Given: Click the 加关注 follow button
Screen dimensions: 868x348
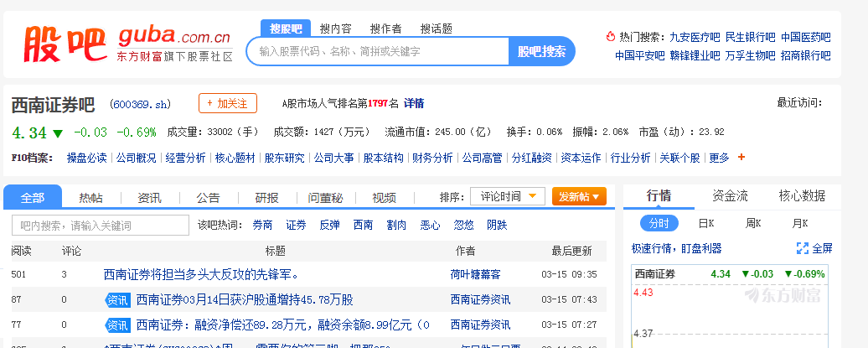Looking at the screenshot, I should pos(228,103).
